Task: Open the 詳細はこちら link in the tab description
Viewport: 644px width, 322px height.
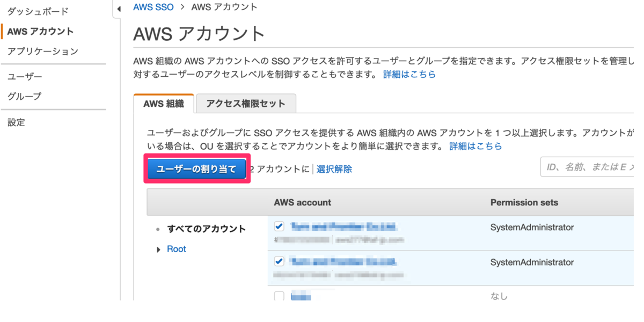Action: [x=475, y=146]
